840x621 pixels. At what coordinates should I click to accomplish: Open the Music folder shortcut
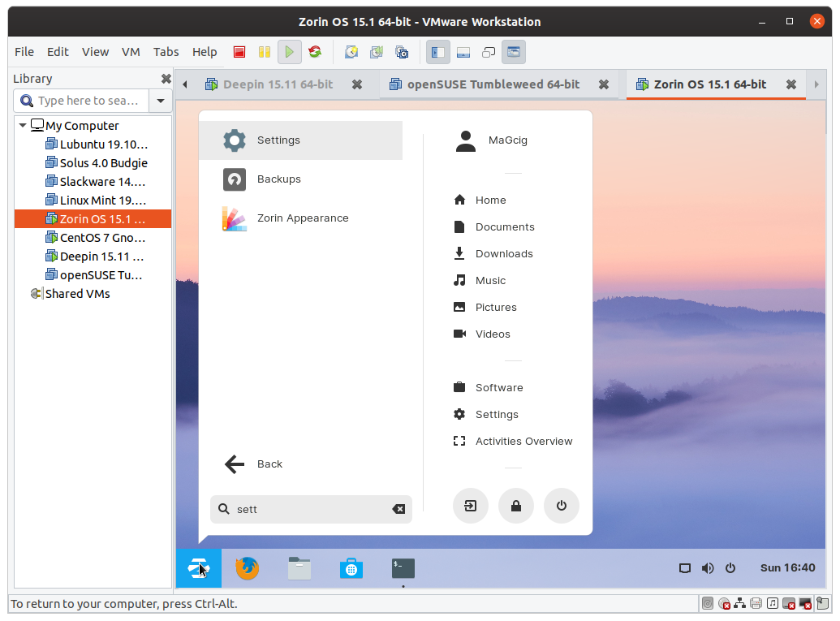click(480, 280)
